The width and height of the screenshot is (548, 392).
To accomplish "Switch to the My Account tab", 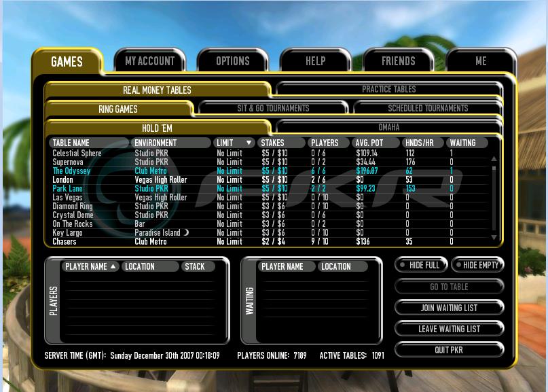I will (x=149, y=61).
